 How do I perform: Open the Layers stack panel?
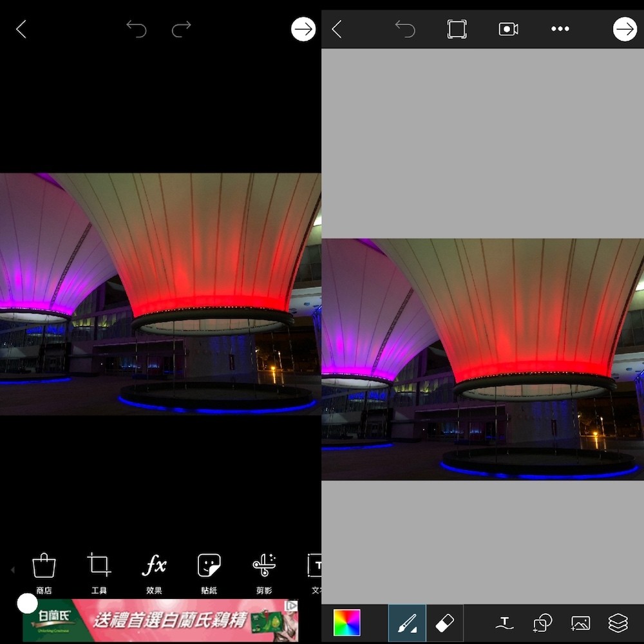[x=618, y=623]
